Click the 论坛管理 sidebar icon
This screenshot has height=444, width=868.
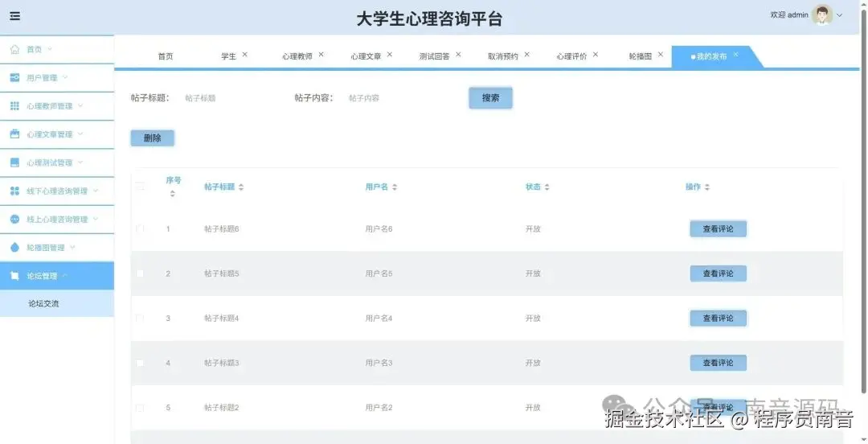tap(15, 276)
